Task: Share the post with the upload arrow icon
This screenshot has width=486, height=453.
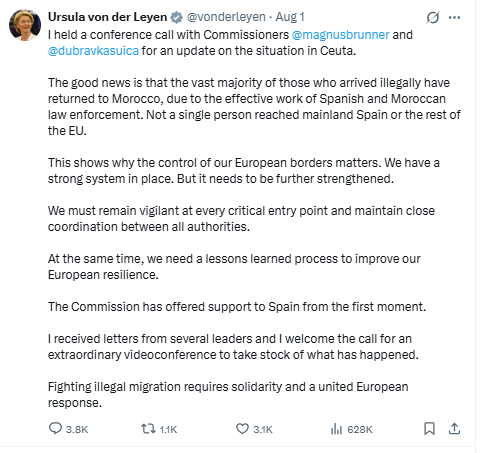Action: (x=454, y=429)
